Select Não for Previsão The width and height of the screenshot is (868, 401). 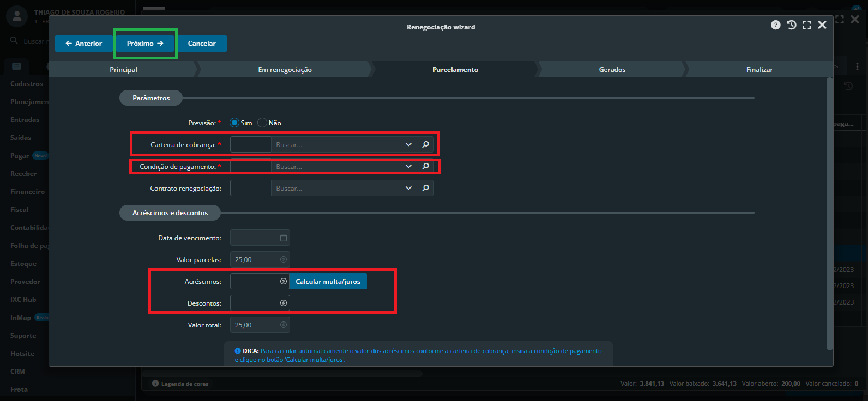click(x=262, y=123)
